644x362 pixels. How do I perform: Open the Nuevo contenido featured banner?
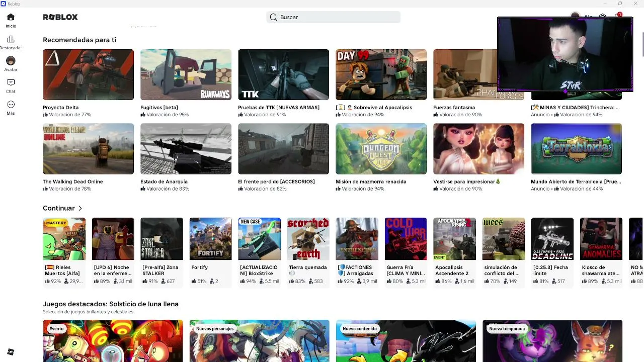click(x=406, y=341)
